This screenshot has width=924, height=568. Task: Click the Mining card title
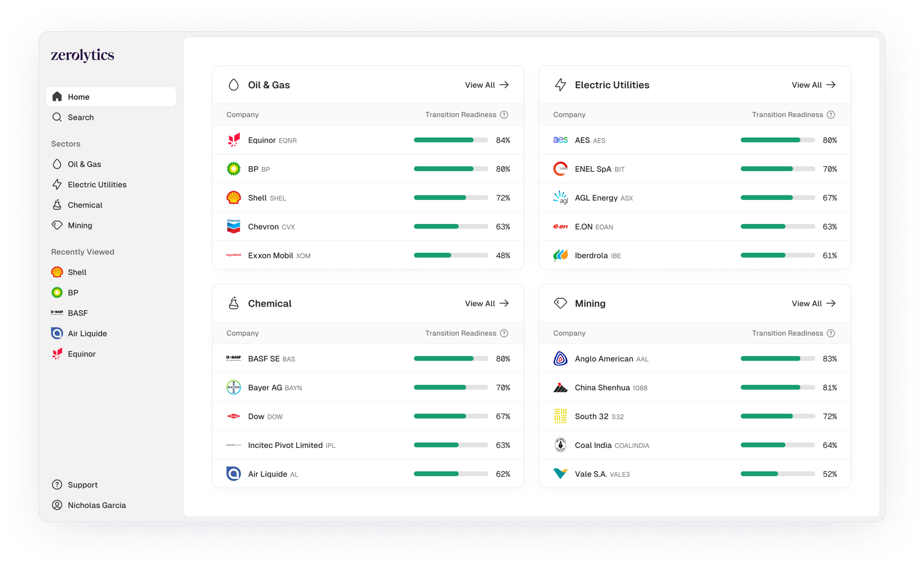point(590,303)
